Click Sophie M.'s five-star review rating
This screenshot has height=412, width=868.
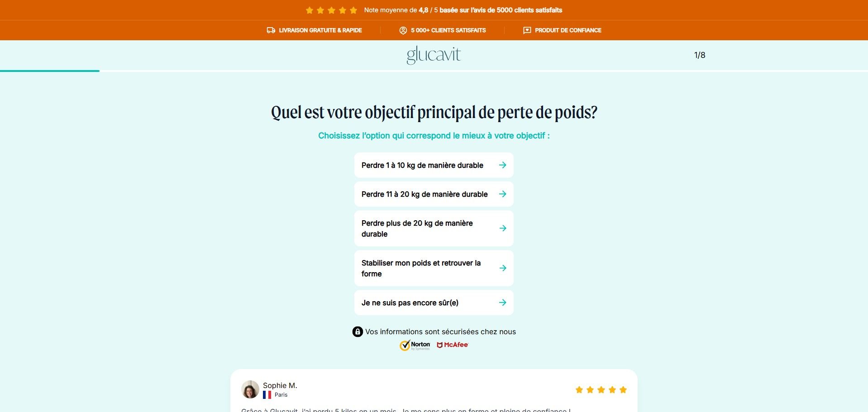point(601,390)
